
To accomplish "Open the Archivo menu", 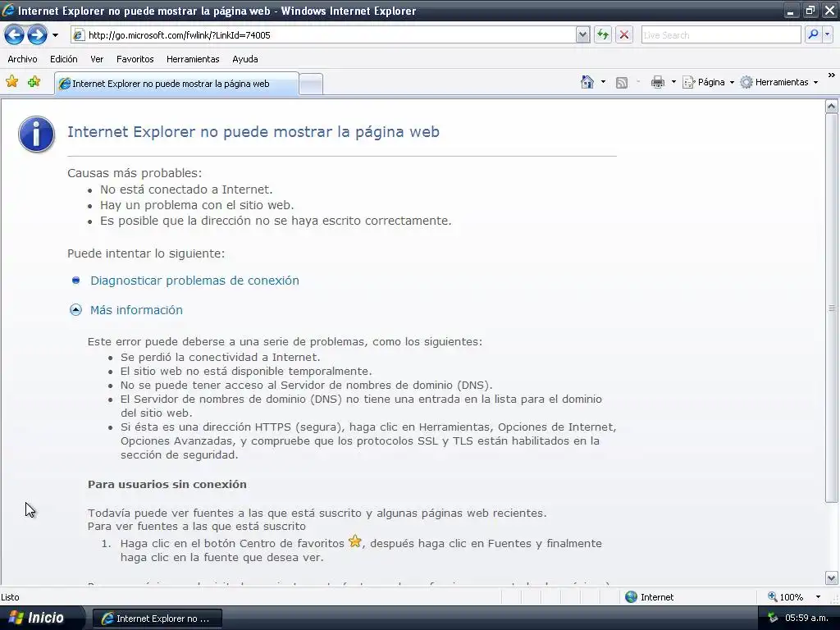I will coord(22,59).
